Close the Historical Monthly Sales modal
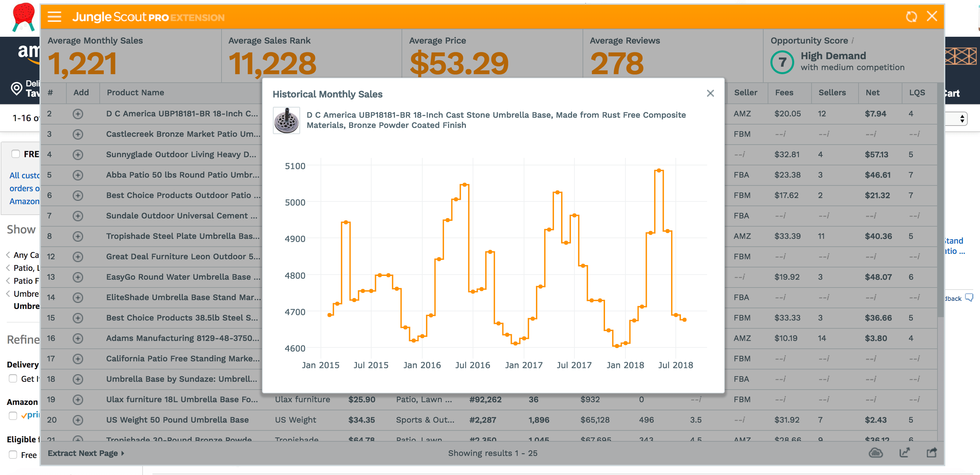Viewport: 980px width, 475px height. click(x=710, y=93)
